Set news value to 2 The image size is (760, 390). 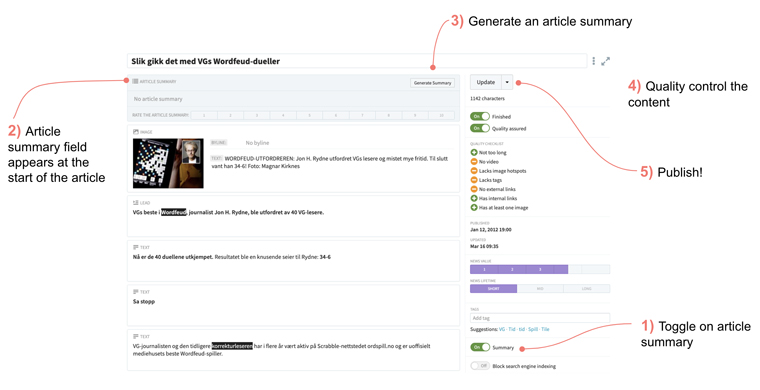point(512,269)
